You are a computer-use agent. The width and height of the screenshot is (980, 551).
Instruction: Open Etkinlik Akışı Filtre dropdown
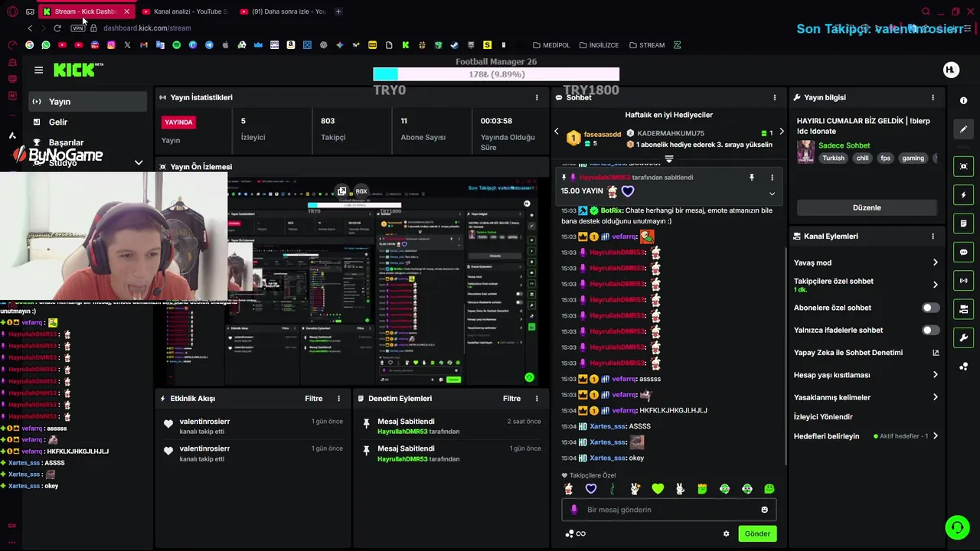(x=314, y=398)
